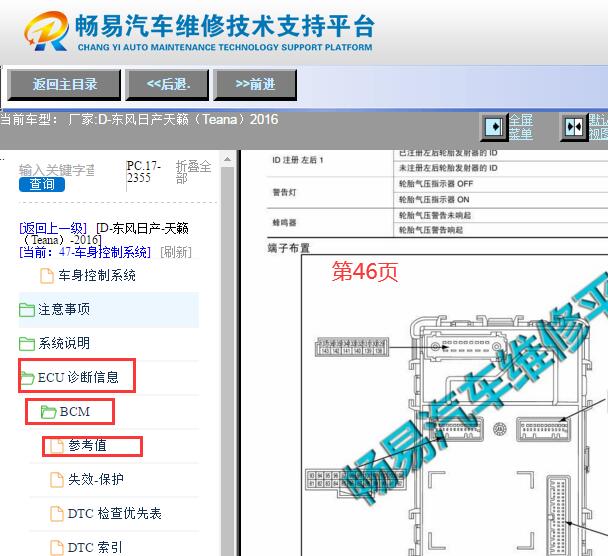Click the 未注册左后轮胎发射器的 ID cell

click(x=448, y=168)
